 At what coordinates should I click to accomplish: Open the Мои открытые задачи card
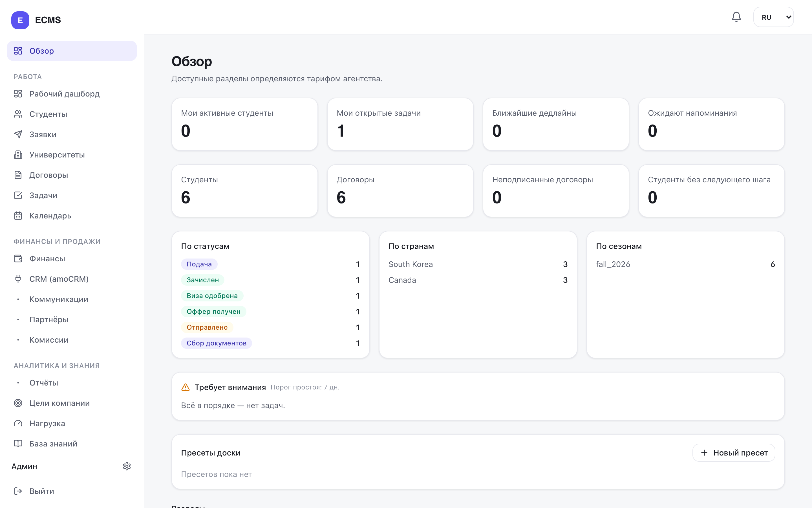pyautogui.click(x=400, y=124)
